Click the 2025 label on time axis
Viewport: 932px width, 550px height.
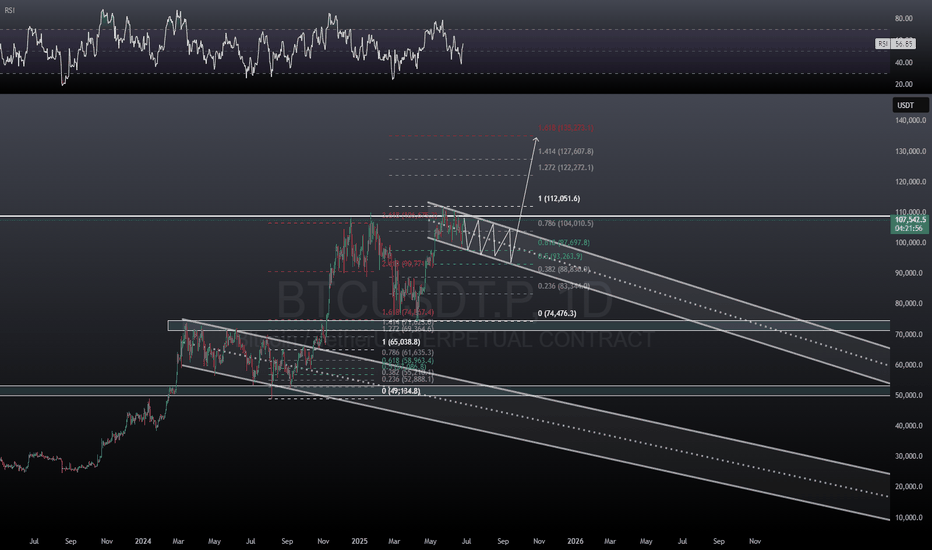pyautogui.click(x=359, y=541)
